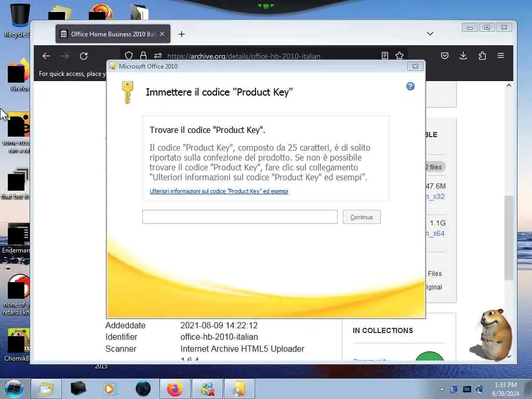
Task: Open the Firefox hamburger menu
Action: coord(501,56)
